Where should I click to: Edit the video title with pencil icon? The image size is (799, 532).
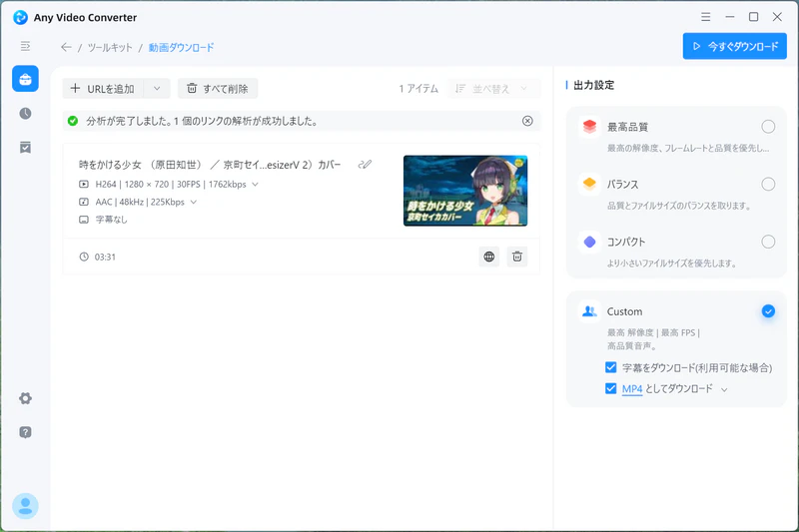pyautogui.click(x=365, y=165)
